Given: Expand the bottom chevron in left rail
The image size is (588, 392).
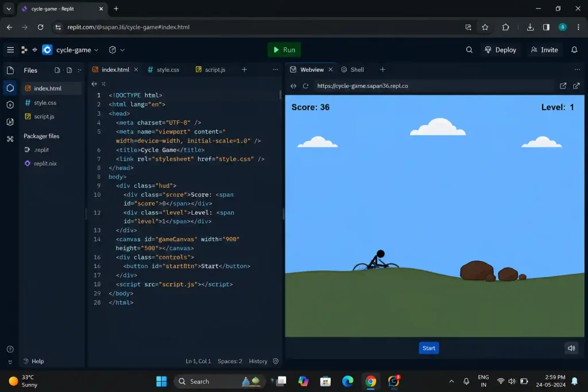Looking at the screenshot, I should coord(10,362).
